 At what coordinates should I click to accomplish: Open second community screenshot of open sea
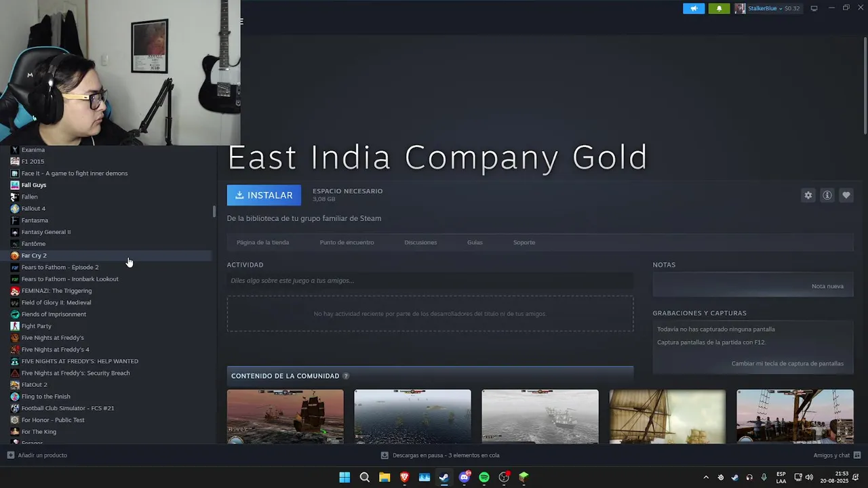tap(412, 416)
